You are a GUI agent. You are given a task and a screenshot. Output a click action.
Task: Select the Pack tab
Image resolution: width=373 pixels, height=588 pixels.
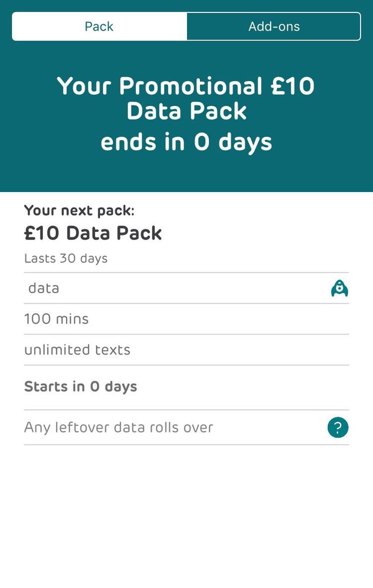pos(99,26)
